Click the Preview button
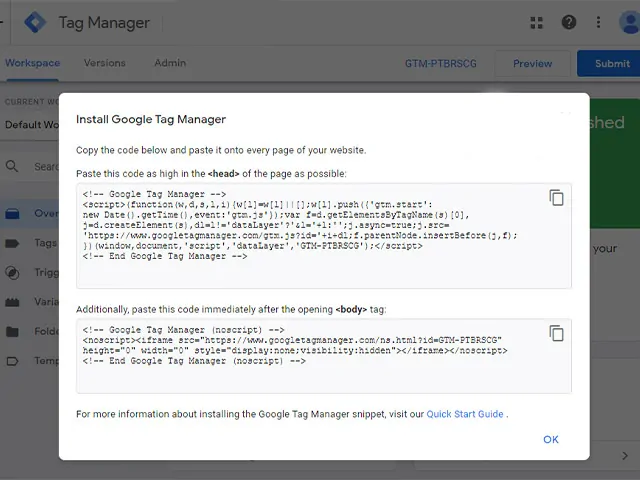This screenshot has width=640, height=480. 532,64
